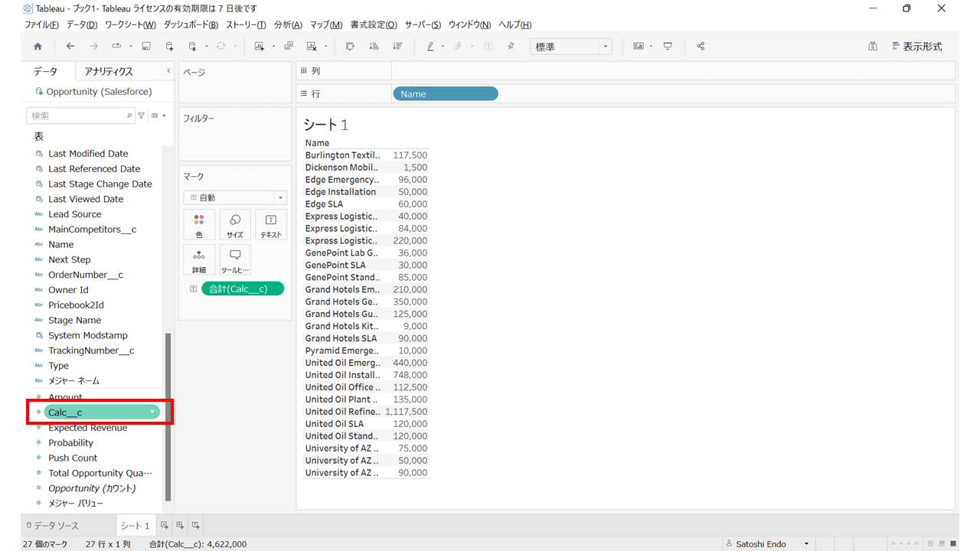
Task: Undo the last action with the back arrow
Action: pos(70,47)
